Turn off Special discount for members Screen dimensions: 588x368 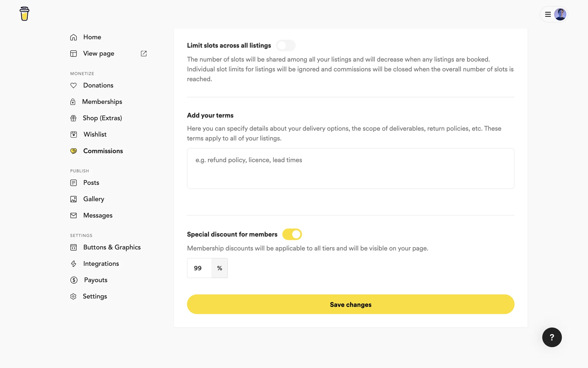click(x=292, y=234)
